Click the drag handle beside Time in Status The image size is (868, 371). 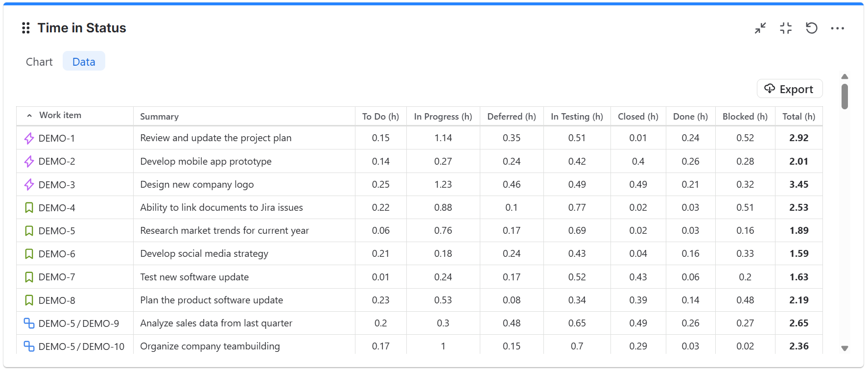pyautogui.click(x=26, y=28)
